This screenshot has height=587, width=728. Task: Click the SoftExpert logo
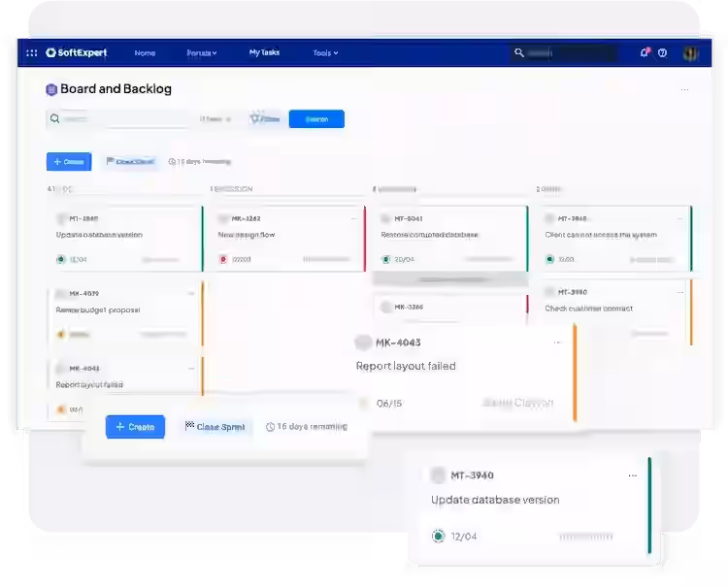click(x=77, y=53)
